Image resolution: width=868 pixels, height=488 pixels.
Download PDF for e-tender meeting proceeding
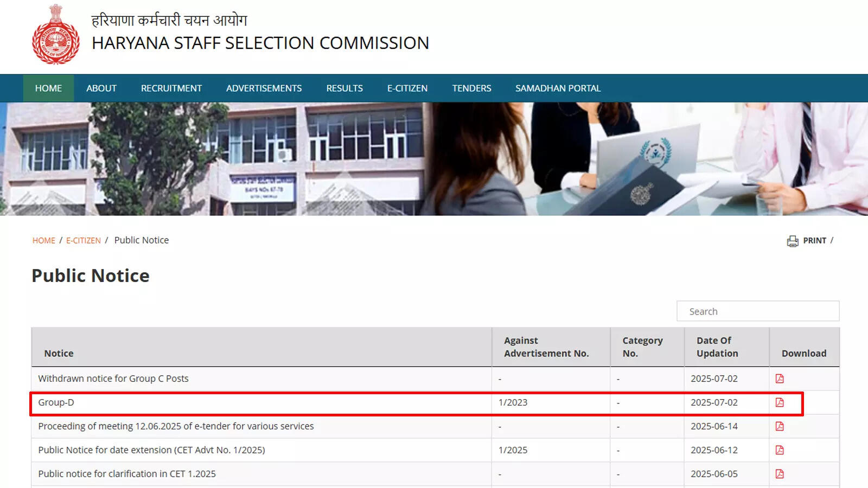[780, 426]
